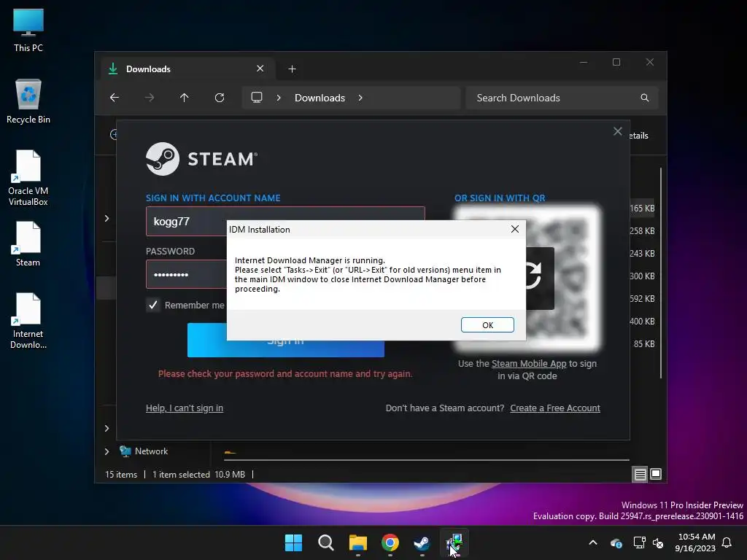The image size is (747, 560).
Task: Switch to large thumbnails view in File Explorer
Action: click(x=656, y=474)
